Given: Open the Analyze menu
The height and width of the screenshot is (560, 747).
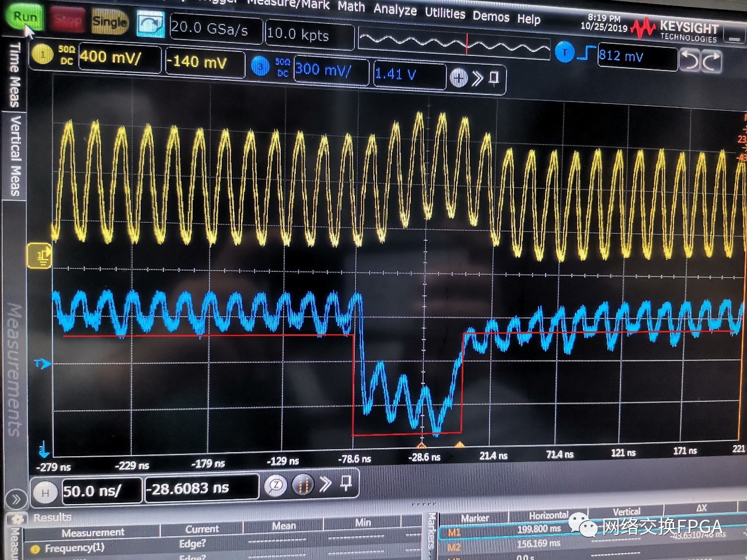Looking at the screenshot, I should click(395, 9).
